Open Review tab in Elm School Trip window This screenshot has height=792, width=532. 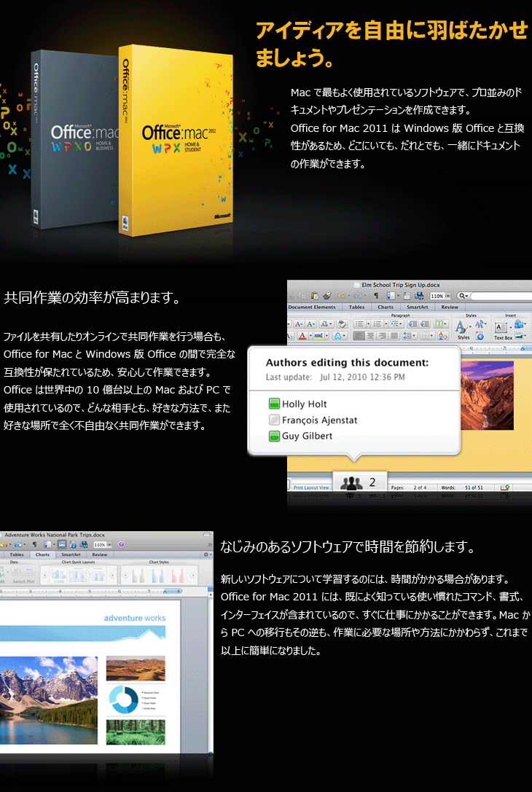(450, 307)
